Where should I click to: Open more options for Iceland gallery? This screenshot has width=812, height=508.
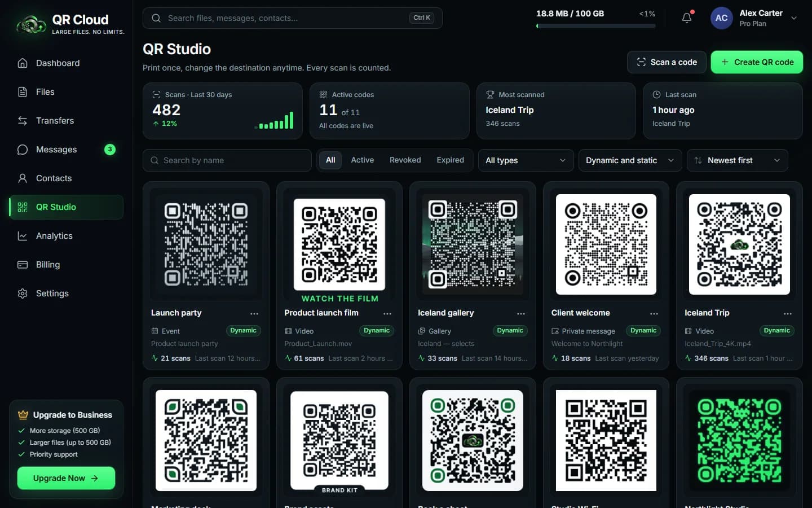(x=521, y=313)
